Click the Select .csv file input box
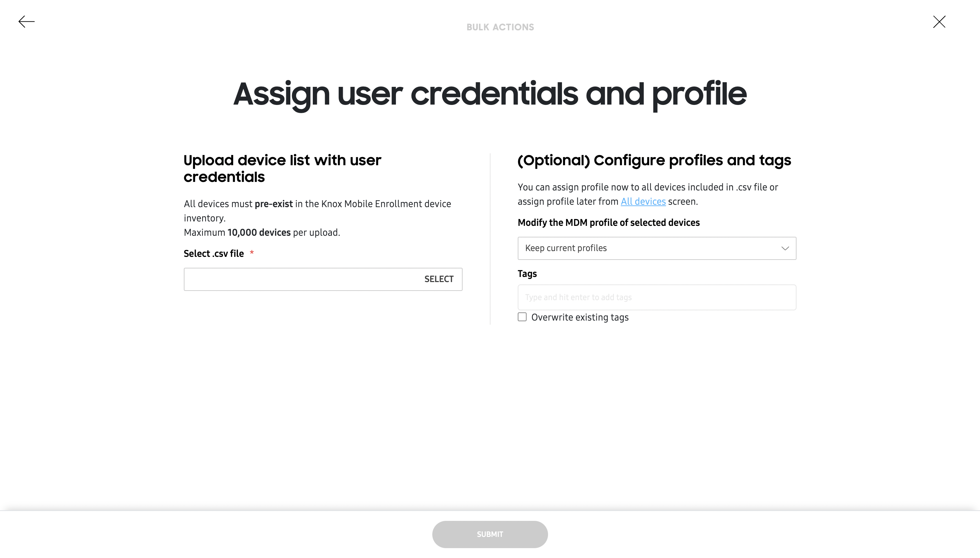Screen dimensions: 980x558 click(323, 279)
